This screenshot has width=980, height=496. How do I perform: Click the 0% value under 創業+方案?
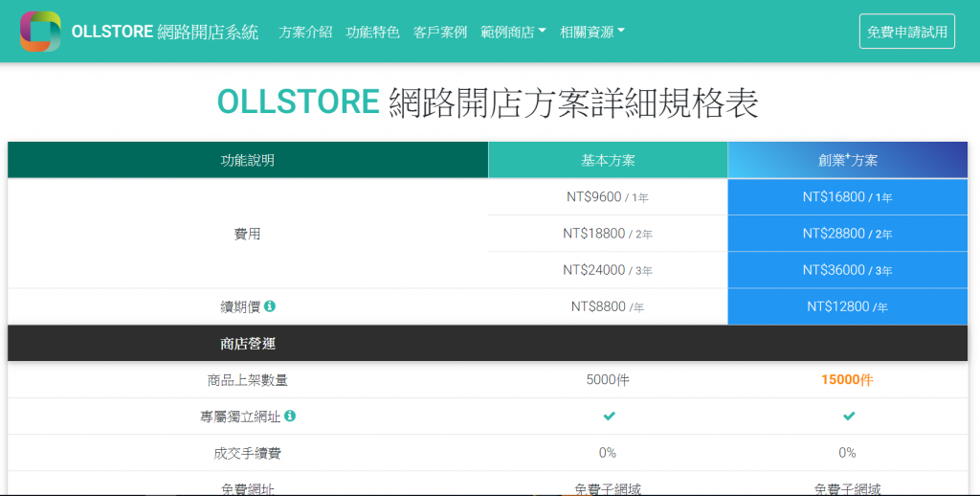[x=848, y=452]
